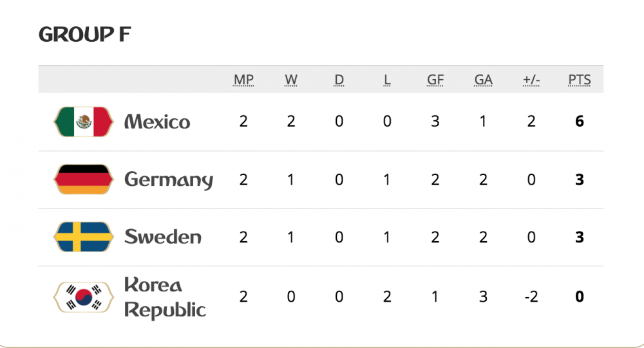Click the W column header
644x348 pixels.
click(291, 80)
